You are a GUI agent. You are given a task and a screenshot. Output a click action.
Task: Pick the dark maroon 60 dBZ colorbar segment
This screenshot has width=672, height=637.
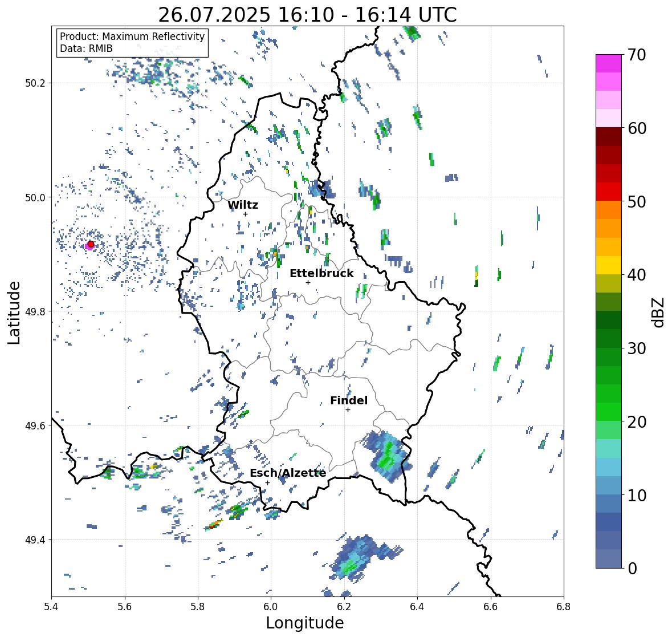(609, 137)
